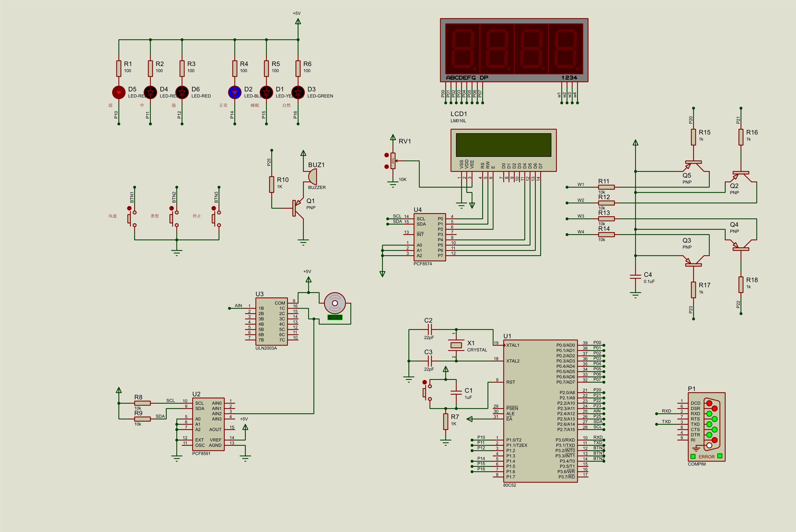Image resolution: width=796 pixels, height=532 pixels.
Task: Click the 'P22' terminal label below R18
Action: pyautogui.click(x=738, y=304)
